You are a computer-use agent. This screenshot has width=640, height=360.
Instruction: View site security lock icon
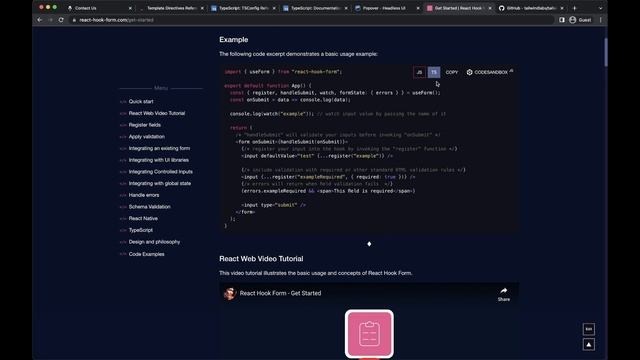[74, 20]
